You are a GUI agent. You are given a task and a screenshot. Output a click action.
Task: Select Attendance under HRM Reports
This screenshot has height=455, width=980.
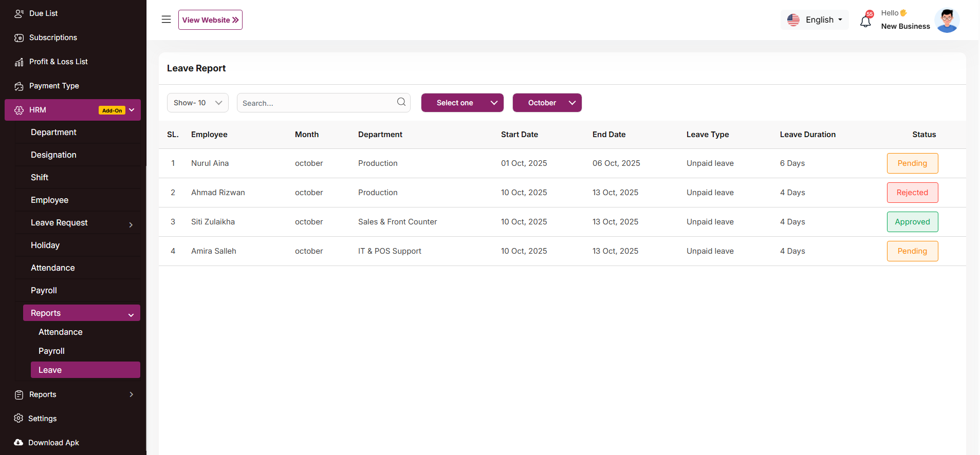(x=61, y=332)
